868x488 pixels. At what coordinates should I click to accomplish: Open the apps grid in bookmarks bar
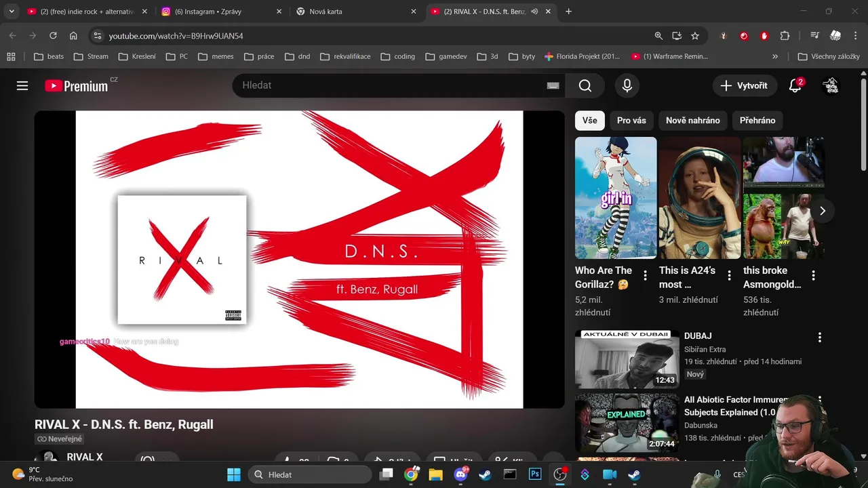[x=11, y=56]
